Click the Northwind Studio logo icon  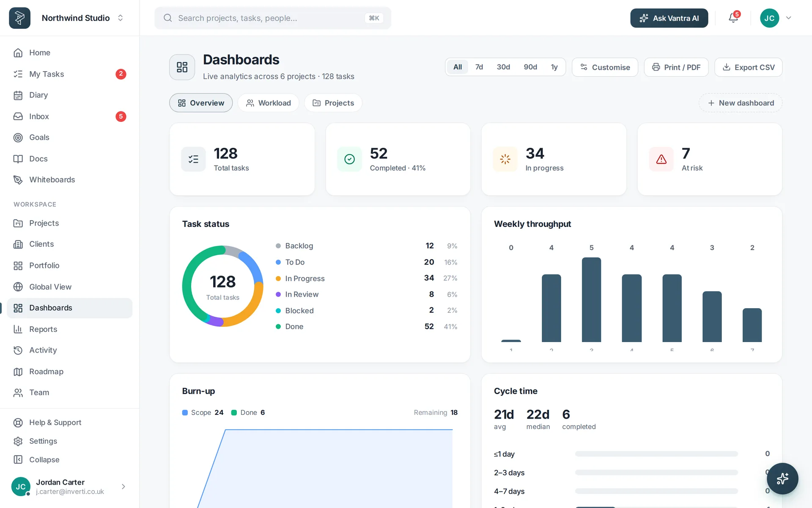19,18
